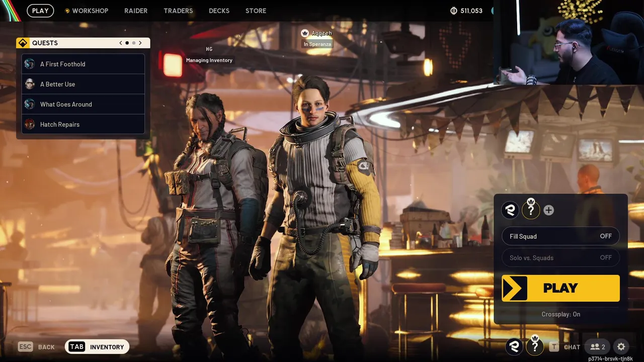This screenshot has width=644, height=362.
Task: Add a squad member with plus icon
Action: pos(549,210)
